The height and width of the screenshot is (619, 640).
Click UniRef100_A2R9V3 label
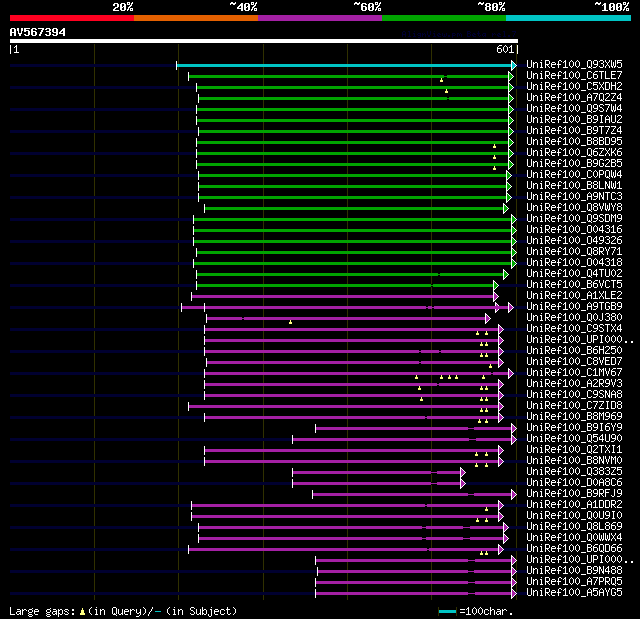pos(574,384)
